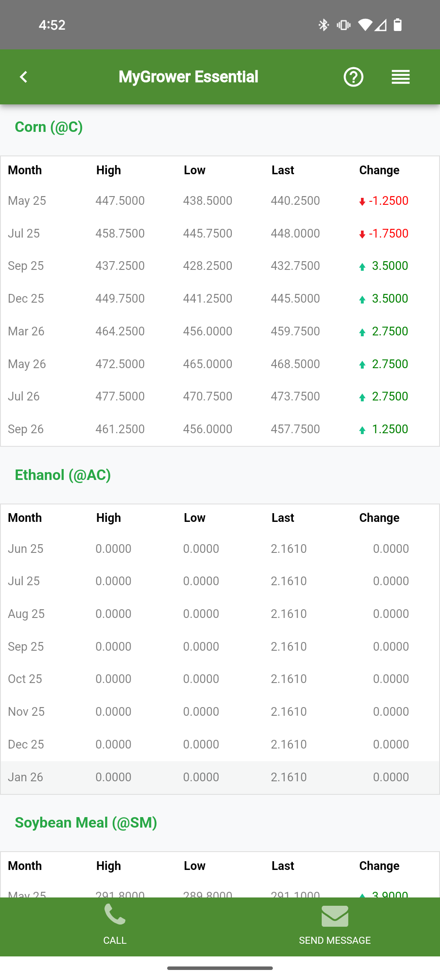Select Corn low value 470.7500
Image resolution: width=440 pixels, height=980 pixels.
pos(208,396)
